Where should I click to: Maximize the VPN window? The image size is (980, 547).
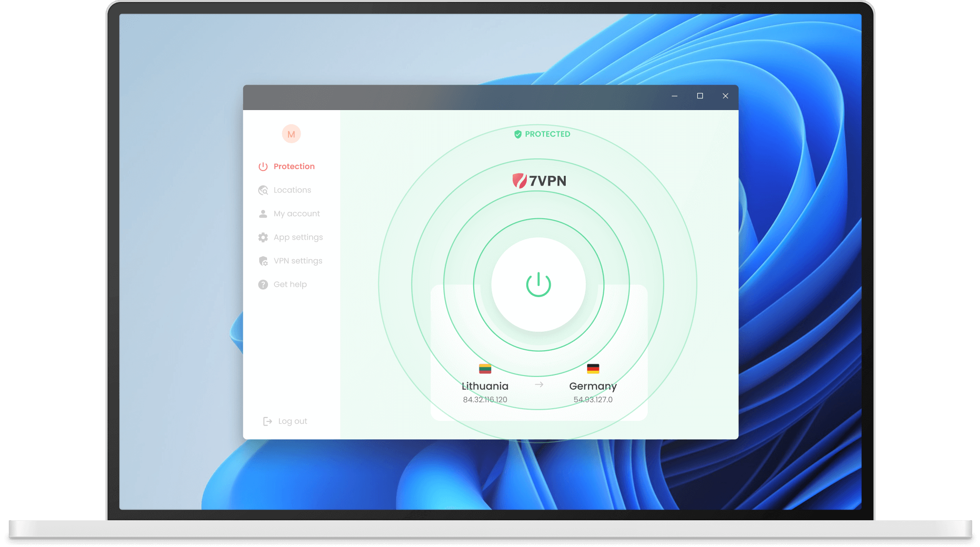(x=700, y=96)
